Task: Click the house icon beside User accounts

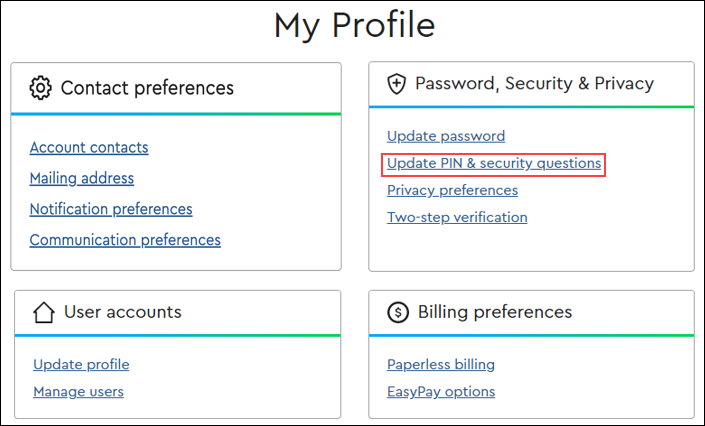Action: click(43, 312)
